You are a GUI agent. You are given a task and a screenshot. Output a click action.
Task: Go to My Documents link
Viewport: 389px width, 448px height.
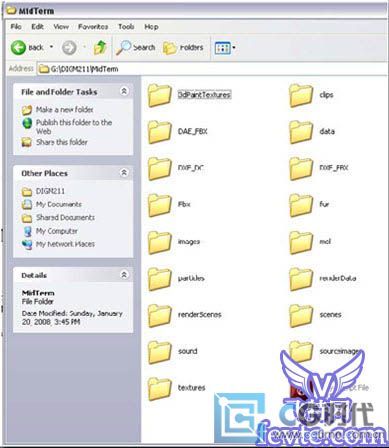[59, 204]
